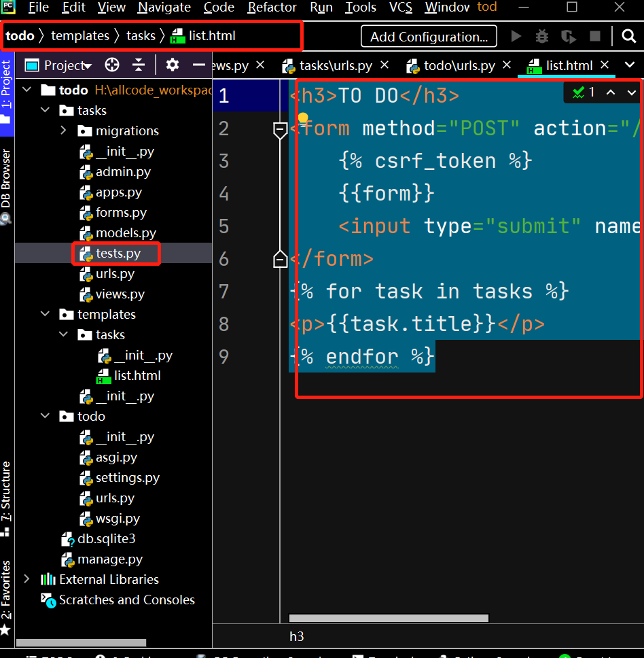Close the todo\urls.py editor tab

[x=507, y=65]
